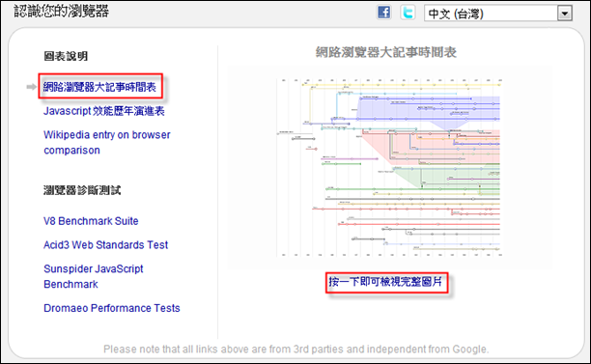The image size is (591, 364).
Task: Open V8 Benchmark Suite link
Action: pos(91,221)
